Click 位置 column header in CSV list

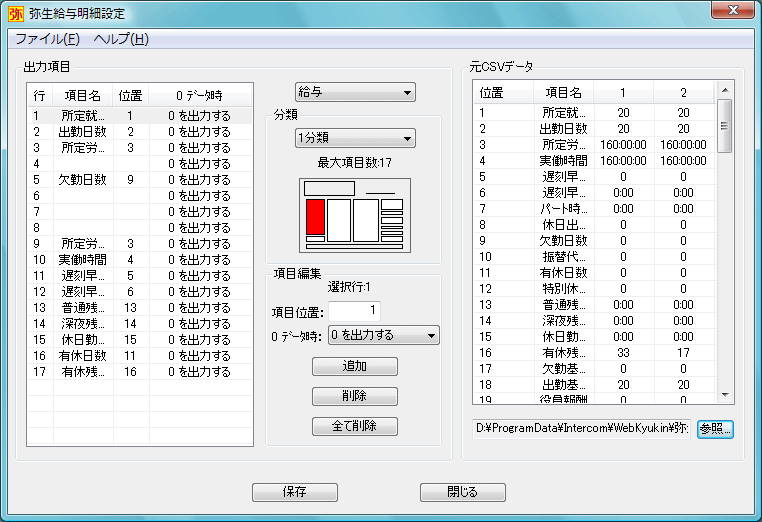[503, 92]
